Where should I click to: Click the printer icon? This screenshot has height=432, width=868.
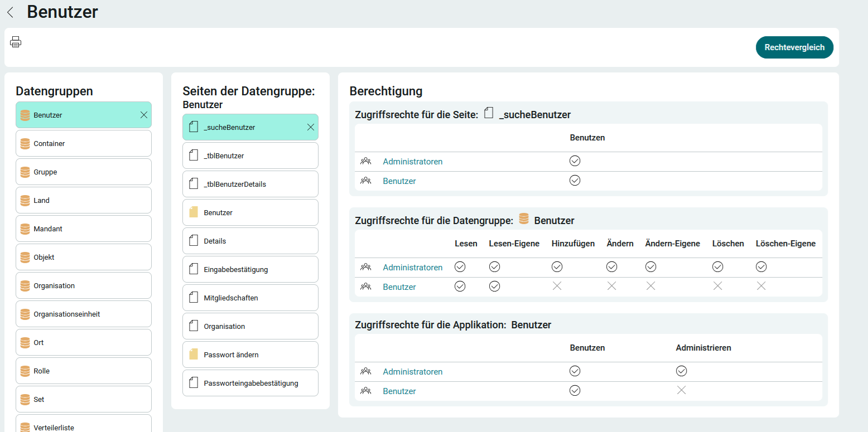16,42
